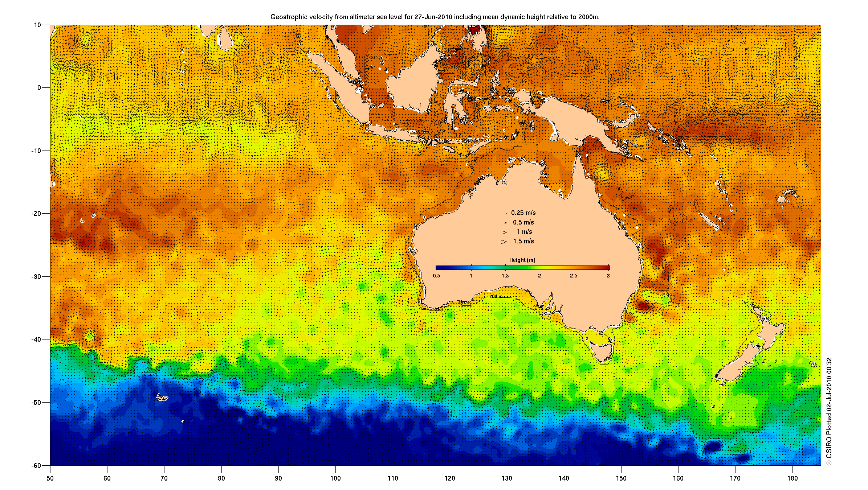Screen dimensions: 868x490
Task: Click the CSIRO Plotted 02-Jul-2010 copyright text
Action: click(x=829, y=412)
